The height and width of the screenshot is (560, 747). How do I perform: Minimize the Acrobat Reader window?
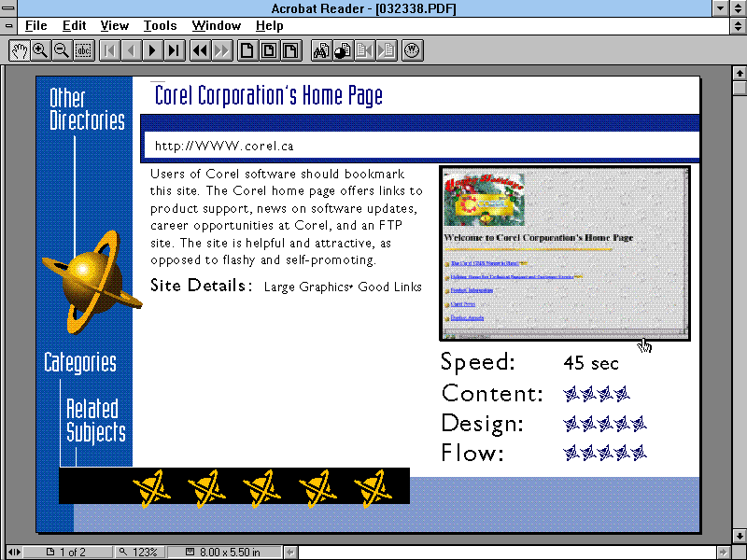pyautogui.click(x=720, y=7)
